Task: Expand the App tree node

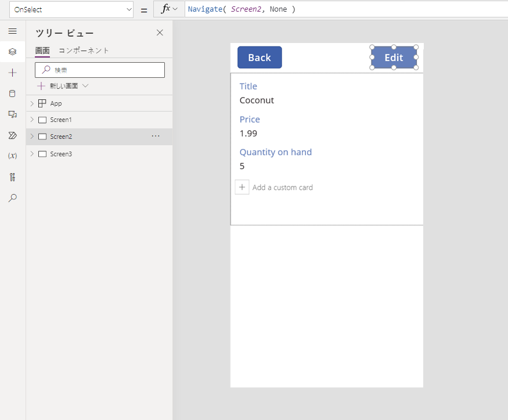Action: (x=32, y=103)
